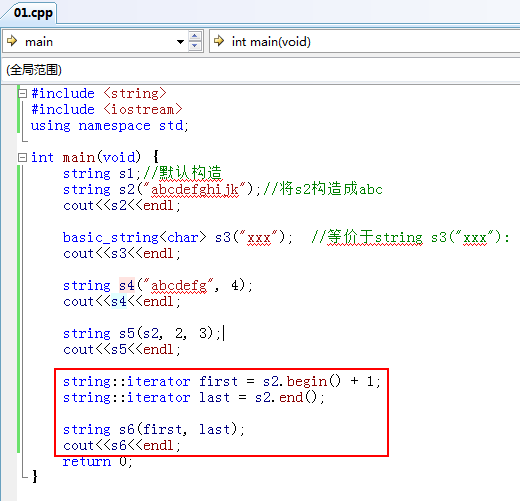The image size is (520, 501).
Task: Click the string s1; declaration
Action: (102, 173)
